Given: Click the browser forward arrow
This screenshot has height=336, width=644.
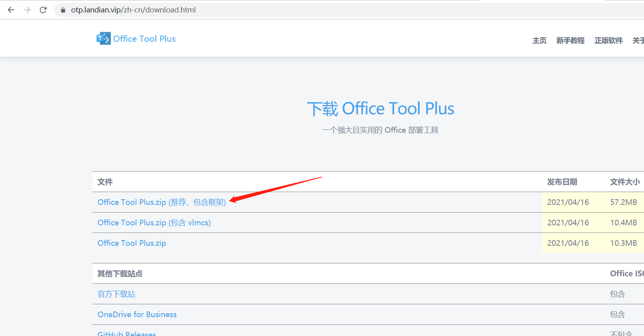Looking at the screenshot, I should tap(27, 10).
